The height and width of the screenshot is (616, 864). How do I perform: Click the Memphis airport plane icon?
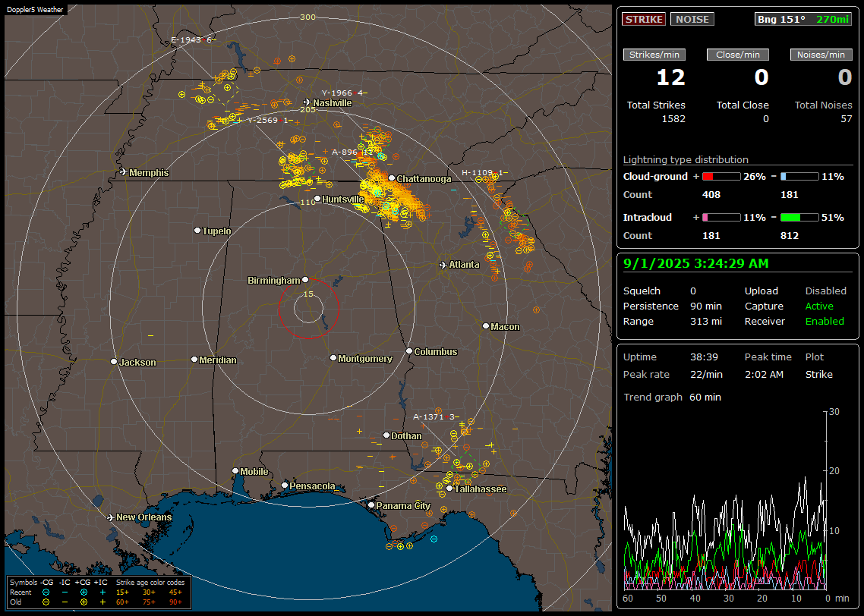tap(124, 172)
